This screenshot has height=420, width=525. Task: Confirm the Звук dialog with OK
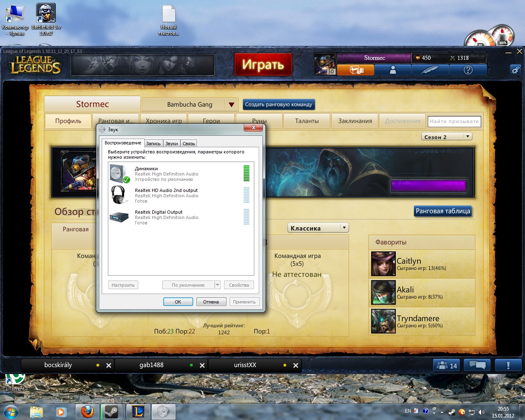pos(178,302)
